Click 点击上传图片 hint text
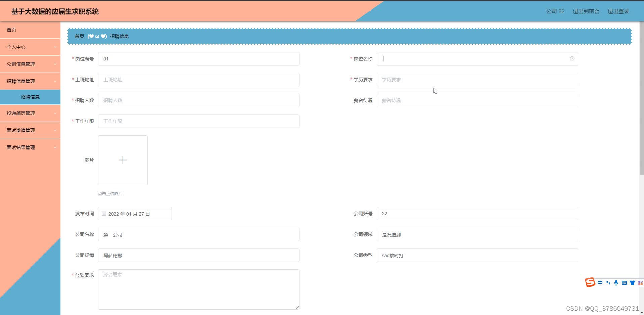Screen dimensions: 644x315 point(110,194)
